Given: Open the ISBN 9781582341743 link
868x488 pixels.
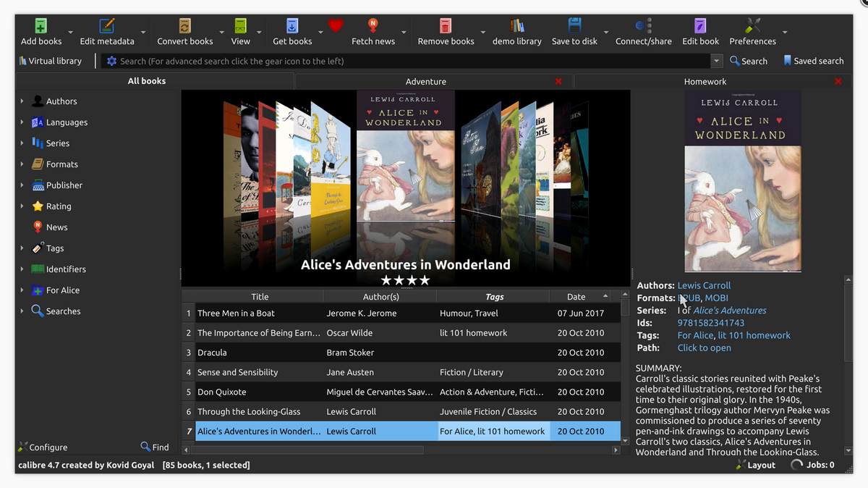Looking at the screenshot, I should pyautogui.click(x=711, y=323).
